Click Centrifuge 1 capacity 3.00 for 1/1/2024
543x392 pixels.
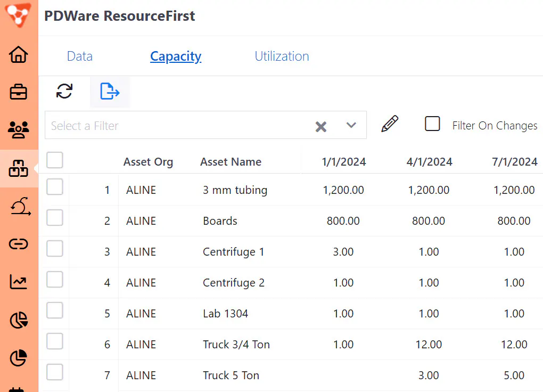pos(343,251)
